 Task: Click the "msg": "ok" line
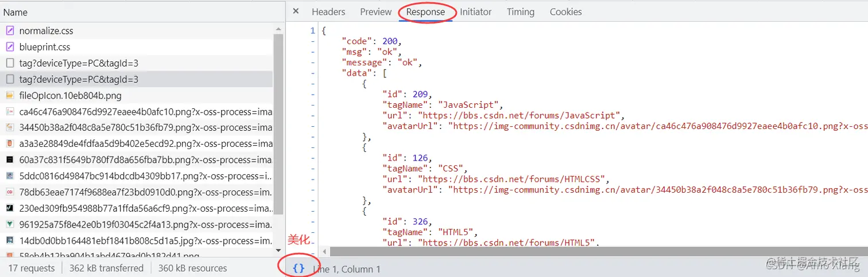point(371,52)
